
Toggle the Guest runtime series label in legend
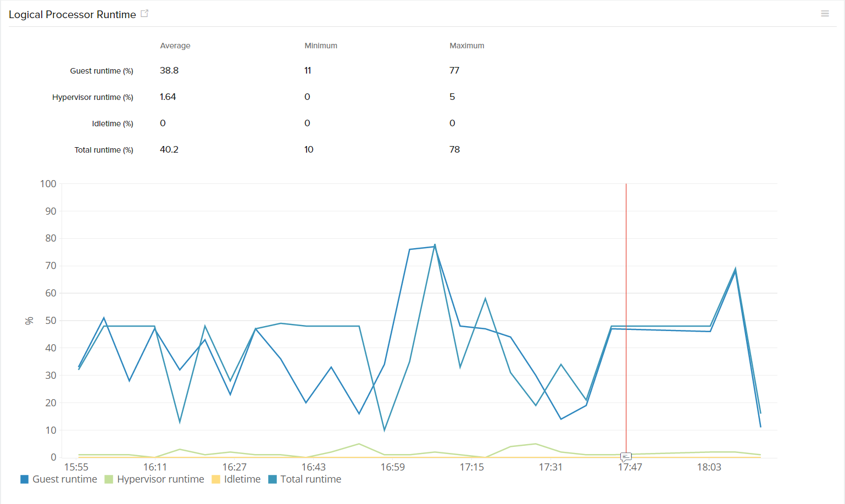(65, 479)
